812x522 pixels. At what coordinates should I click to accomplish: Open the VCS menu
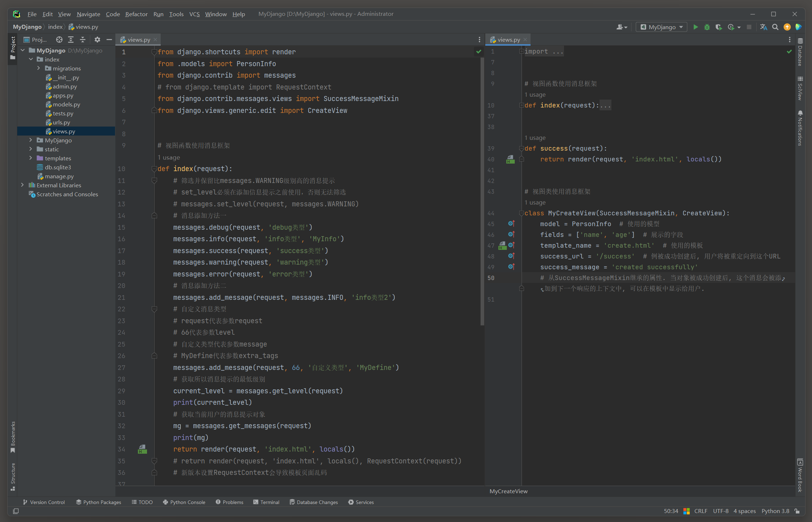pyautogui.click(x=194, y=14)
